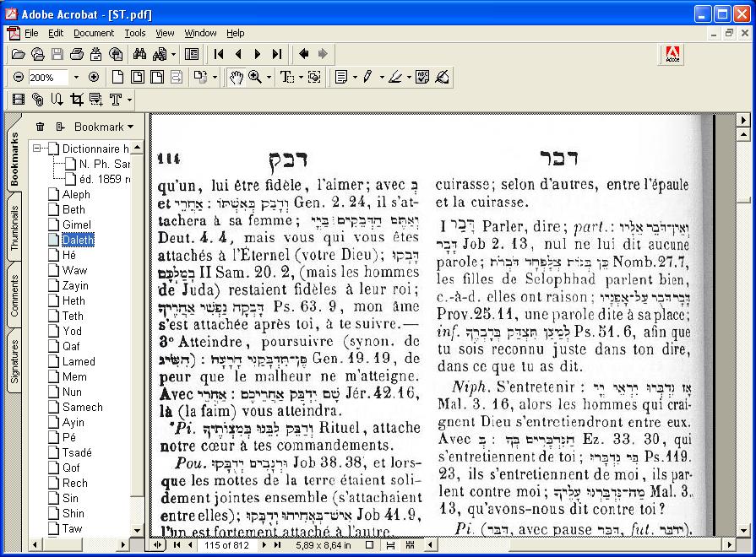The height and width of the screenshot is (557, 756).
Task: Open the Tools menu
Action: 135,33
